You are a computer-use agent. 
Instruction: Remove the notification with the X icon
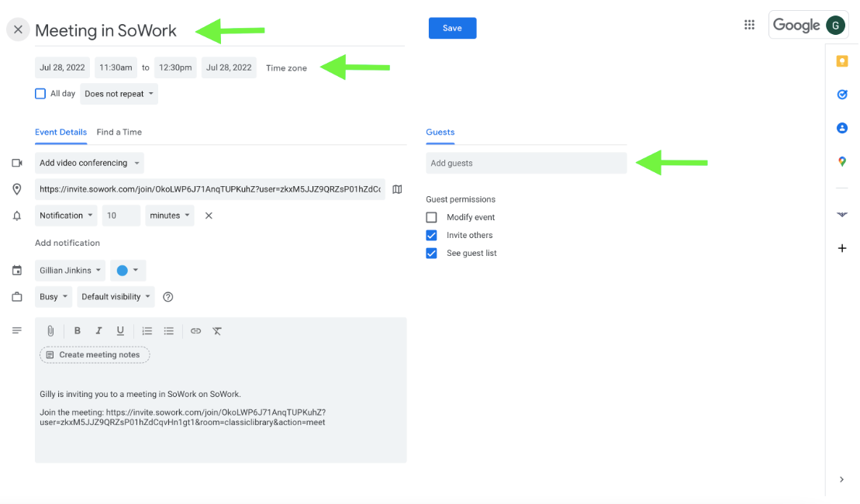pos(209,216)
